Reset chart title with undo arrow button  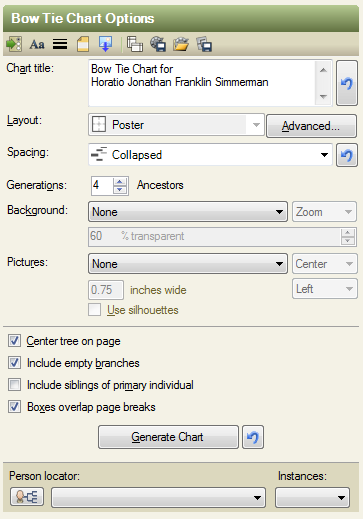347,83
